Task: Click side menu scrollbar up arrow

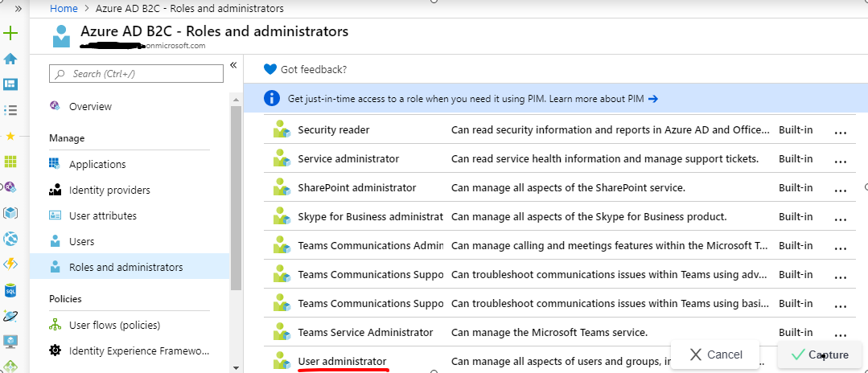Action: 235,100
